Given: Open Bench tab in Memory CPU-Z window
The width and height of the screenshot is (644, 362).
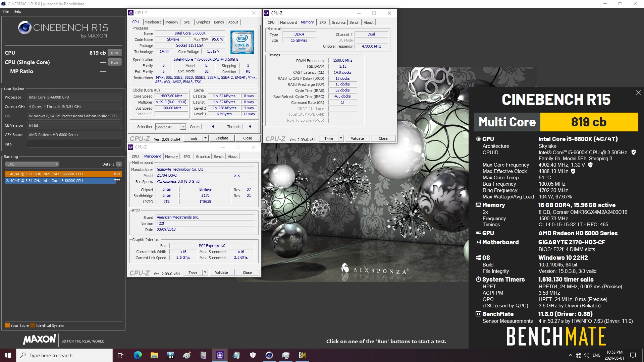Looking at the screenshot, I should [355, 22].
